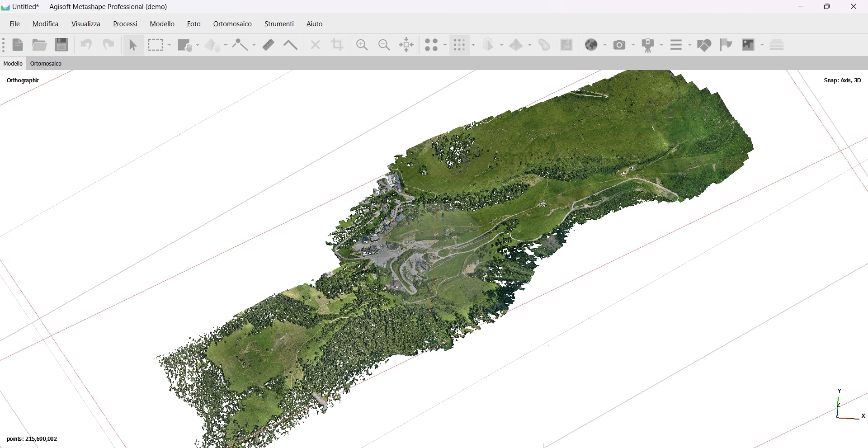Activate the Ruler measurement tool
This screenshot has height=448, width=868.
point(269,45)
